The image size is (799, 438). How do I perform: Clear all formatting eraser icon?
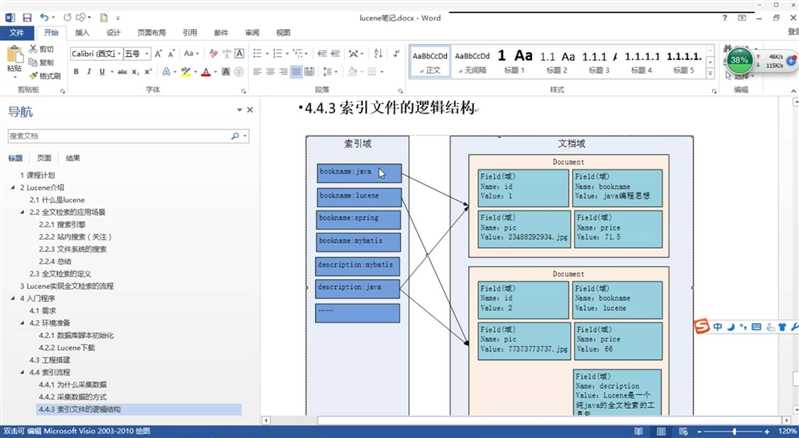[x=213, y=53]
